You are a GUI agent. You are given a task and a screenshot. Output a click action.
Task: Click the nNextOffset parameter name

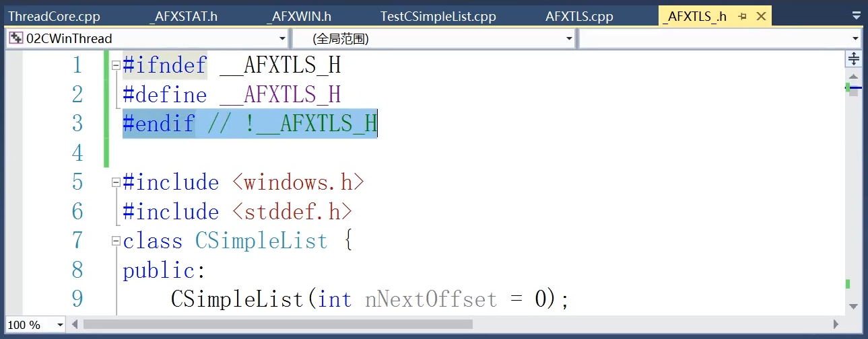point(431,299)
